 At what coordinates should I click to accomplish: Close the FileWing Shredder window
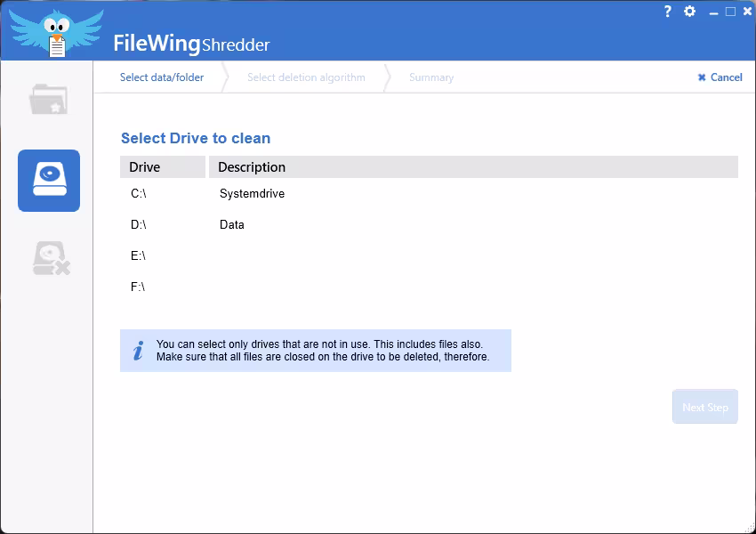(x=747, y=11)
